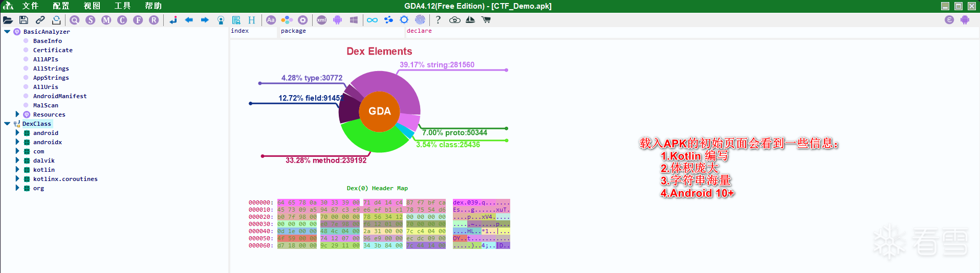Expand the androidx package node

(17, 142)
